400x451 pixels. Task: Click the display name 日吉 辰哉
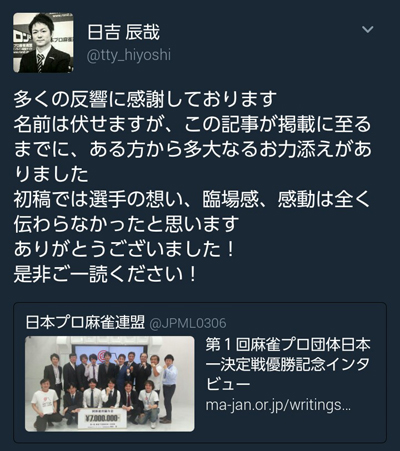(123, 32)
